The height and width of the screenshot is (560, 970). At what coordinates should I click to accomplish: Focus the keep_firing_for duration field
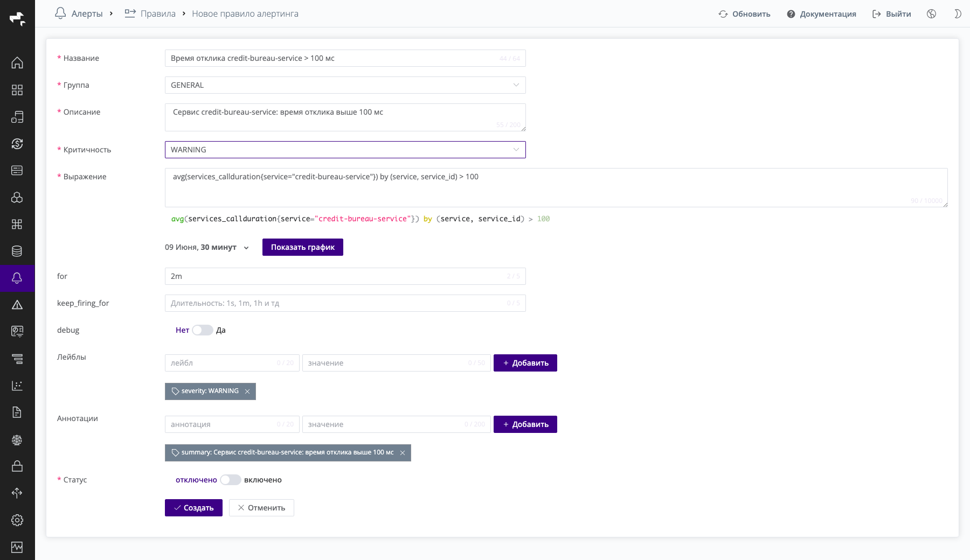[x=345, y=303]
